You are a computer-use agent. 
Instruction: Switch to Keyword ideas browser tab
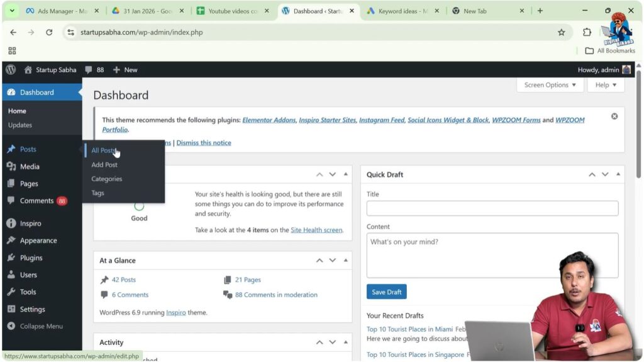[x=403, y=11]
